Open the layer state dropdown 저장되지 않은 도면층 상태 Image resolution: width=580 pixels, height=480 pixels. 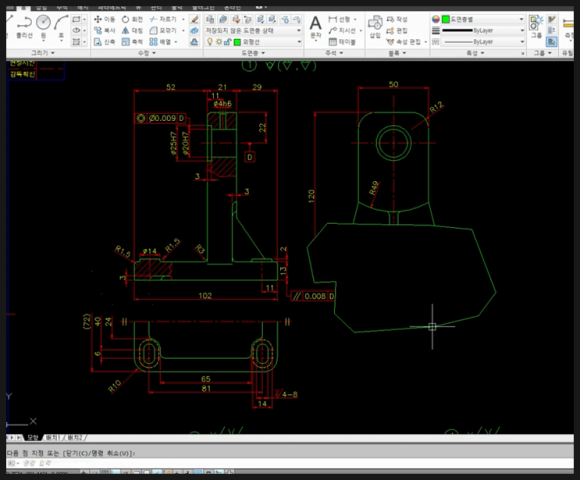coord(253,30)
